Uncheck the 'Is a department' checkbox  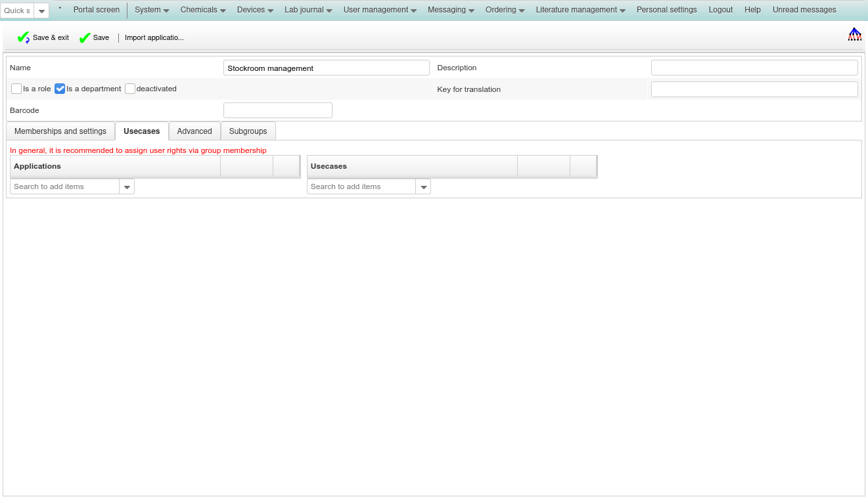[60, 89]
